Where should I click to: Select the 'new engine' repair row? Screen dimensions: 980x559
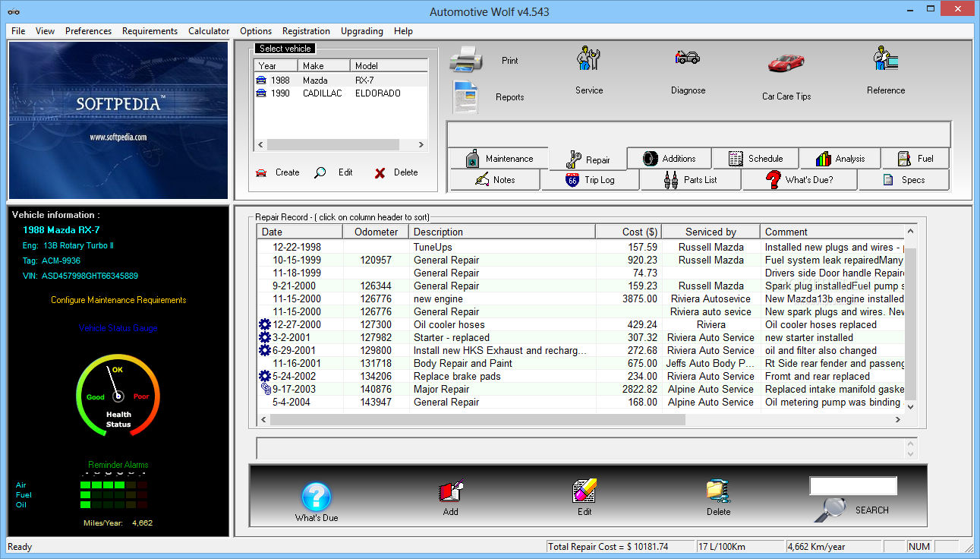click(581, 298)
